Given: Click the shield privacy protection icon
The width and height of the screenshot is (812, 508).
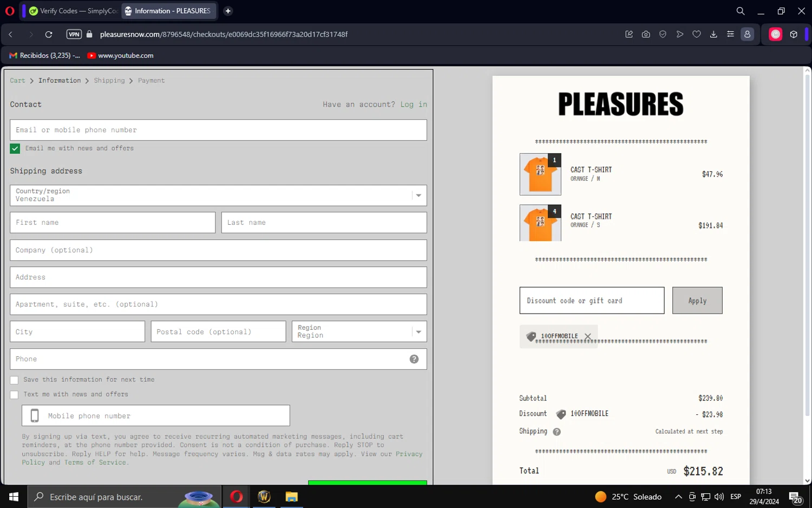Looking at the screenshot, I should 663,34.
